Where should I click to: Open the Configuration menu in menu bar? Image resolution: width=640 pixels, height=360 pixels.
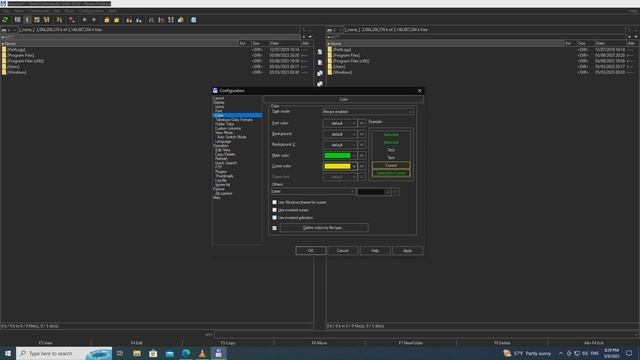[x=91, y=11]
